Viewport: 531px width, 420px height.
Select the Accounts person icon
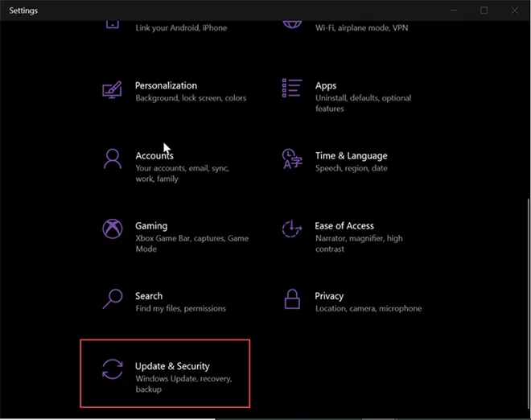pyautogui.click(x=113, y=159)
